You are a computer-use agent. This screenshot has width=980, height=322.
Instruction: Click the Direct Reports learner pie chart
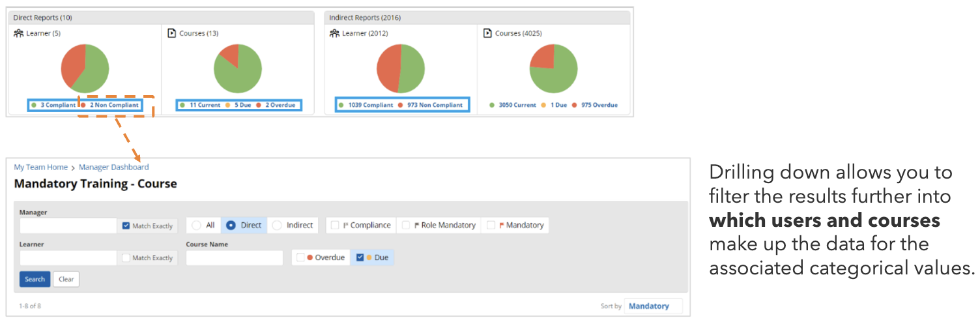click(85, 68)
